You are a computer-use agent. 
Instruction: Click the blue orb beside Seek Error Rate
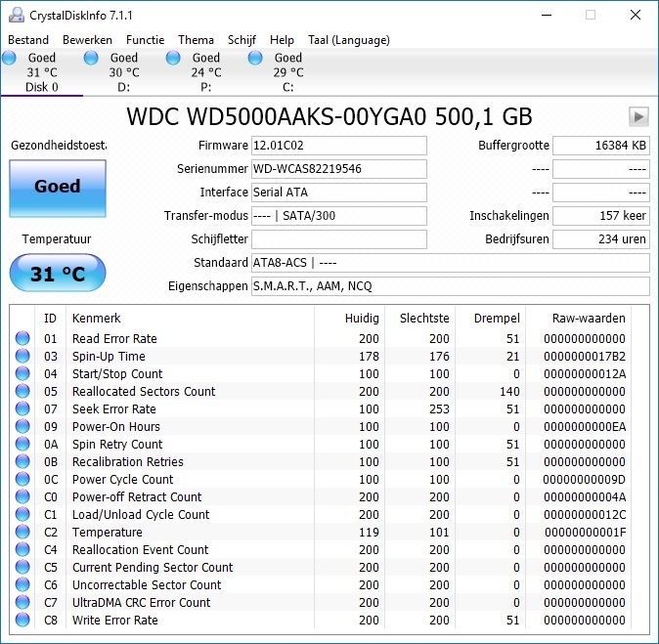coord(22,408)
